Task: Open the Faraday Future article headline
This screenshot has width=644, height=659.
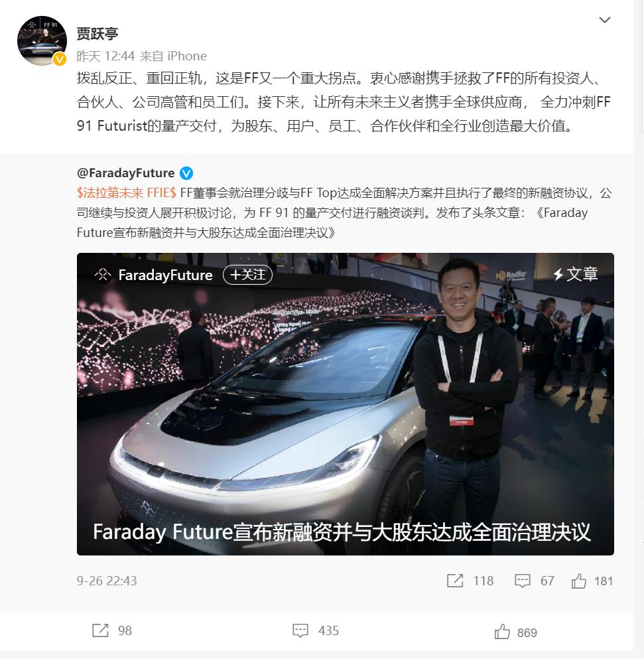Action: tap(342, 532)
